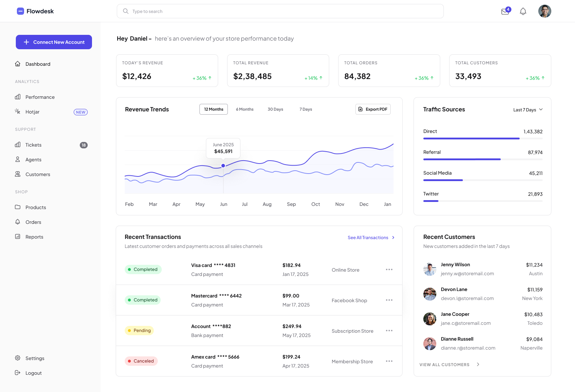Click the June 2025 chart data point
The height and width of the screenshot is (392, 575).
[x=223, y=166]
